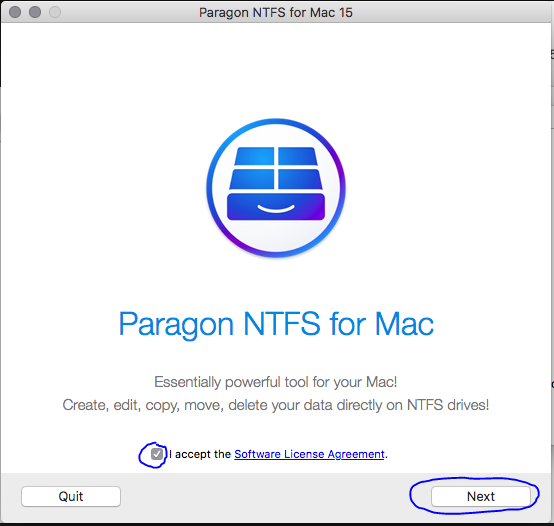The height and width of the screenshot is (526, 554).
Task: Click the "Create, edit, copy, move" description line
Action: [x=276, y=405]
